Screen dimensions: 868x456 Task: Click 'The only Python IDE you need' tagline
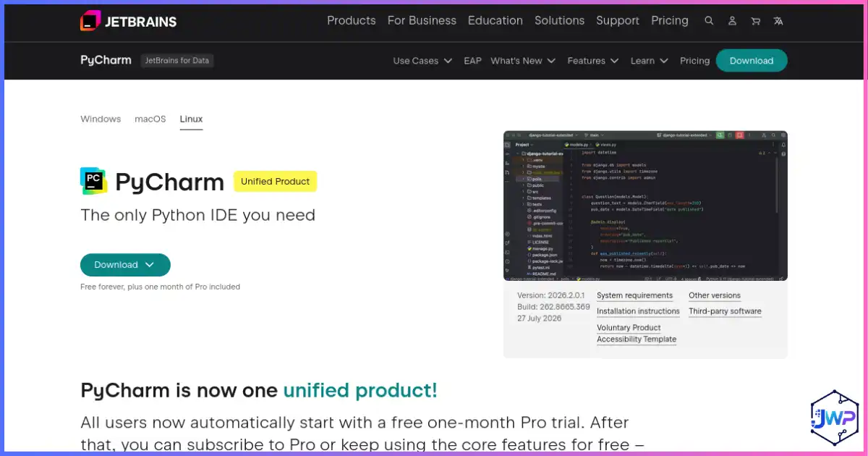click(x=197, y=215)
